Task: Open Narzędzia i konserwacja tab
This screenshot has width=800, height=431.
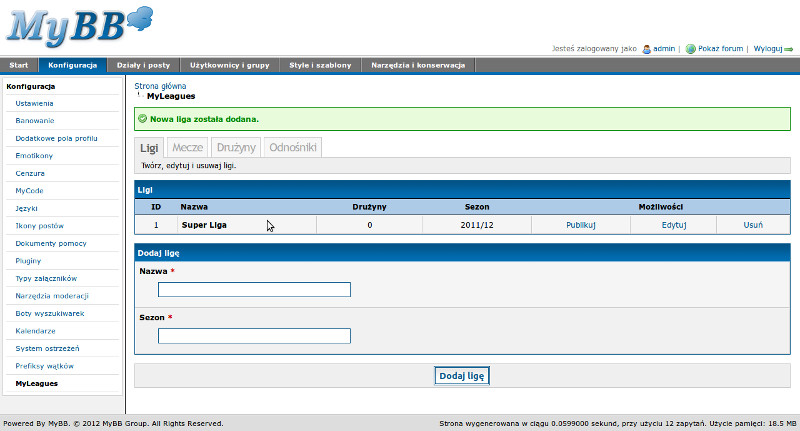Action: click(418, 65)
